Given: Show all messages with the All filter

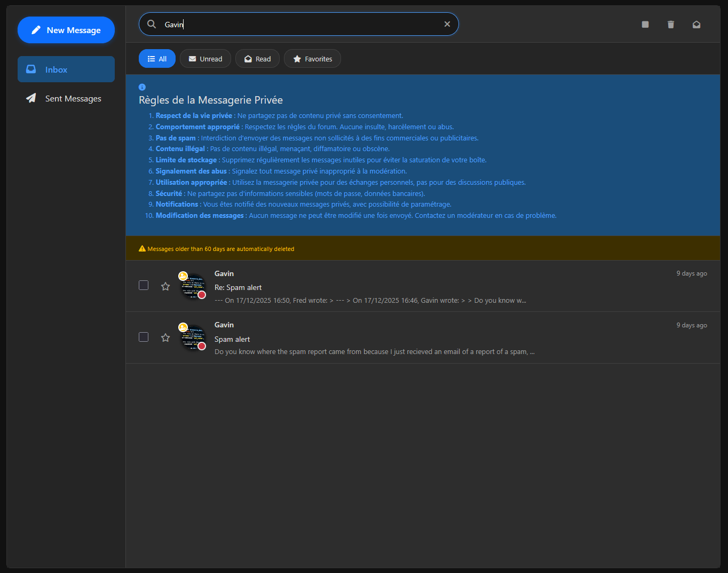Looking at the screenshot, I should pyautogui.click(x=157, y=59).
